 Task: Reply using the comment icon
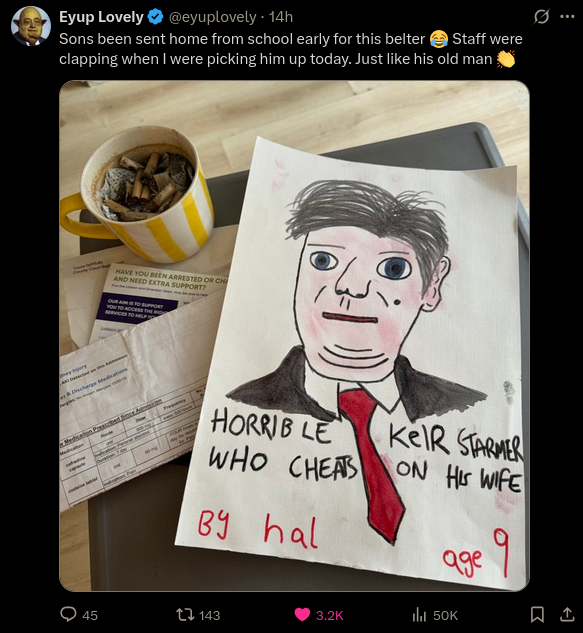click(68, 614)
